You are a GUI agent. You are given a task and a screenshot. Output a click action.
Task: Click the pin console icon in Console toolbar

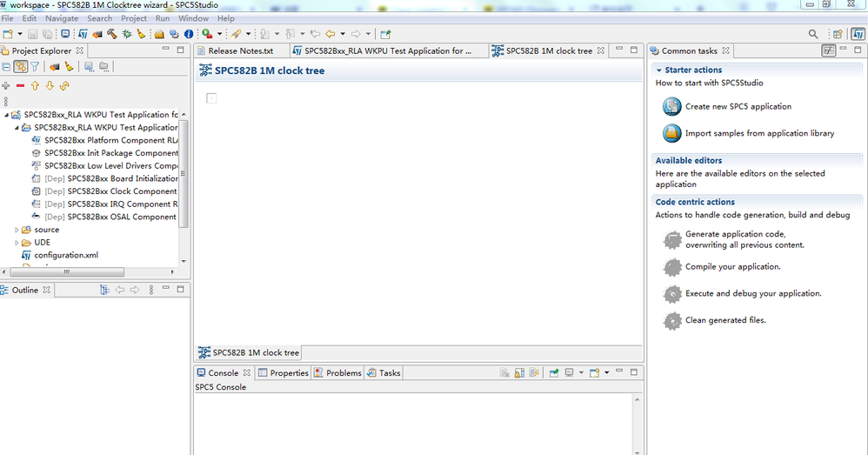tap(553, 372)
